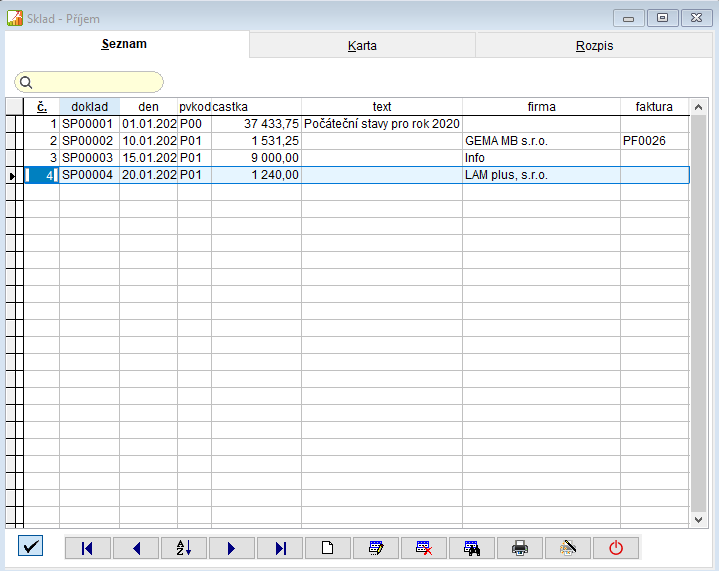
Task: Switch to the Seznam tab
Action: (x=124, y=44)
